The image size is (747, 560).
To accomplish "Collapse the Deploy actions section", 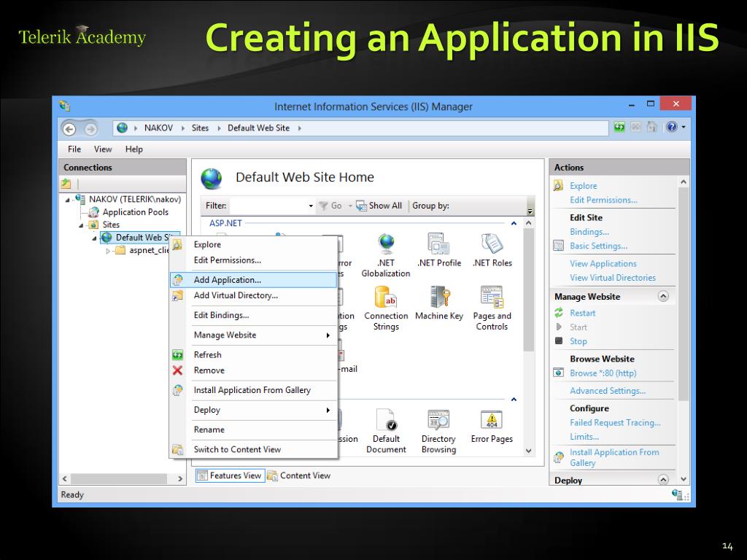I will (x=662, y=480).
